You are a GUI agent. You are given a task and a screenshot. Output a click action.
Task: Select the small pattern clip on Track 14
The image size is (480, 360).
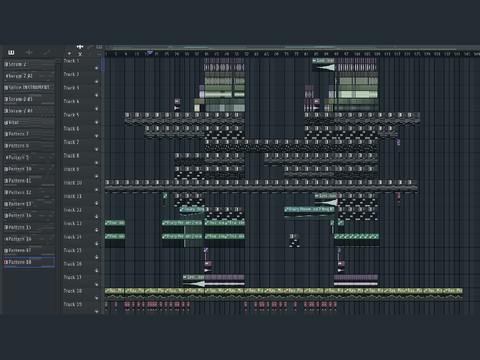click(x=294, y=240)
